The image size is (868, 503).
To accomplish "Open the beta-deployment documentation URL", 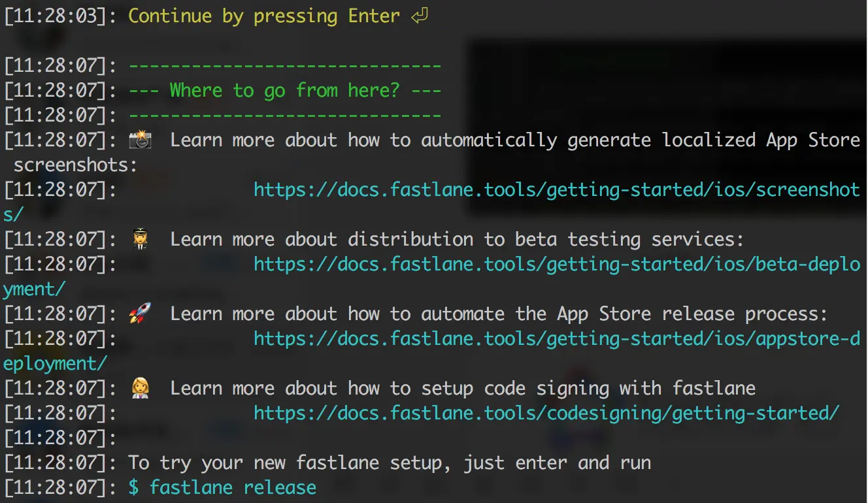I will pyautogui.click(x=556, y=264).
